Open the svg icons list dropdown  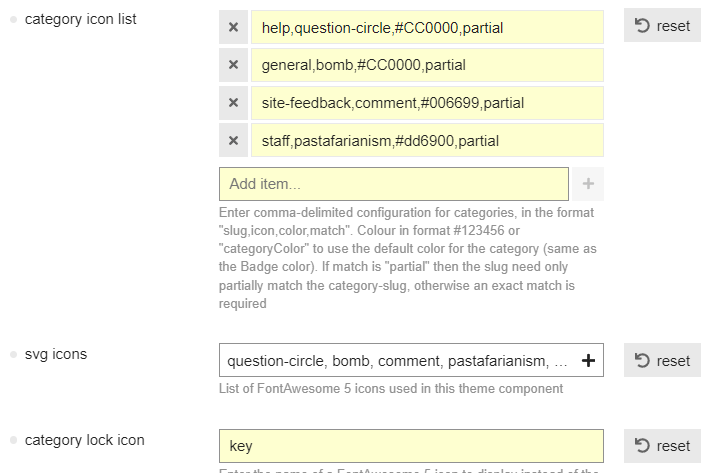[x=411, y=360]
